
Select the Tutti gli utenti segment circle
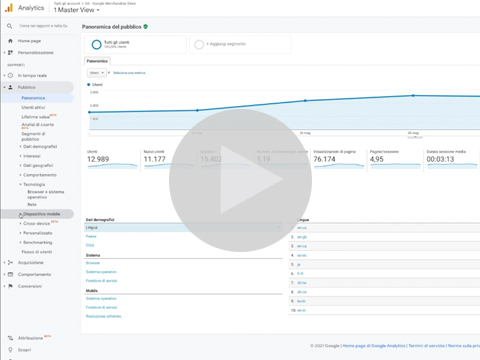96,44
